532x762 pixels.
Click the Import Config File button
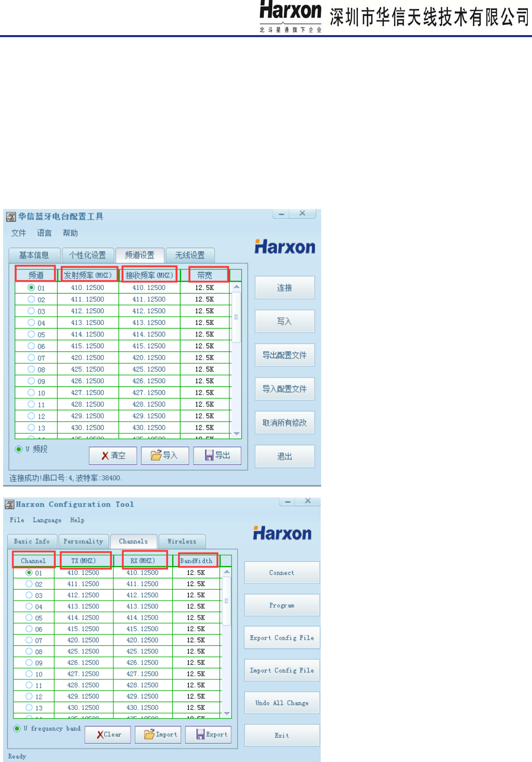point(282,670)
